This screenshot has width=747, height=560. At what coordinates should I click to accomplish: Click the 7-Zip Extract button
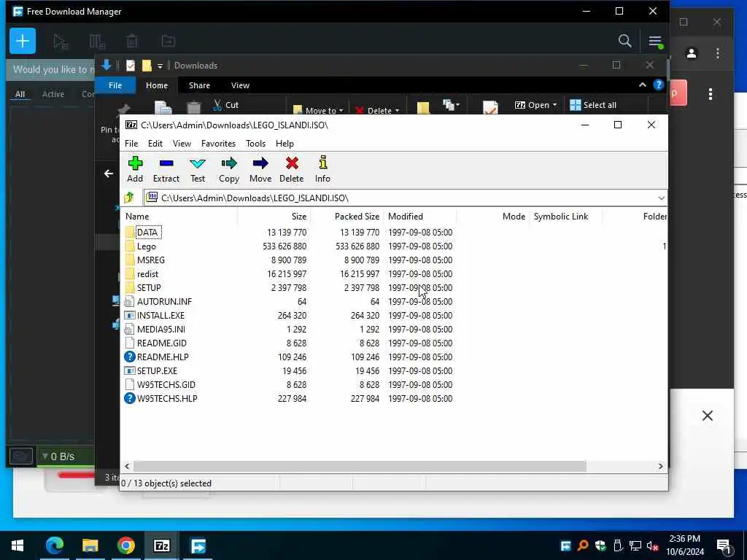pos(166,169)
